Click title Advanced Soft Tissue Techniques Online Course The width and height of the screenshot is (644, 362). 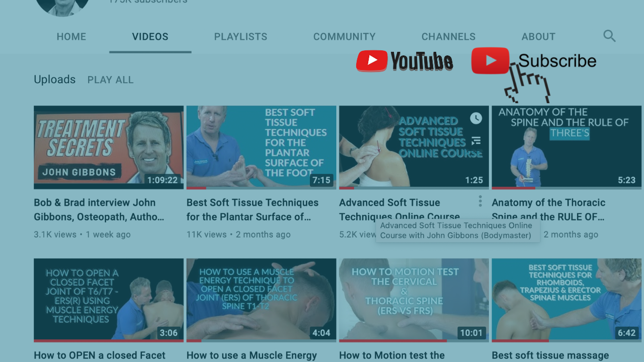399,209
